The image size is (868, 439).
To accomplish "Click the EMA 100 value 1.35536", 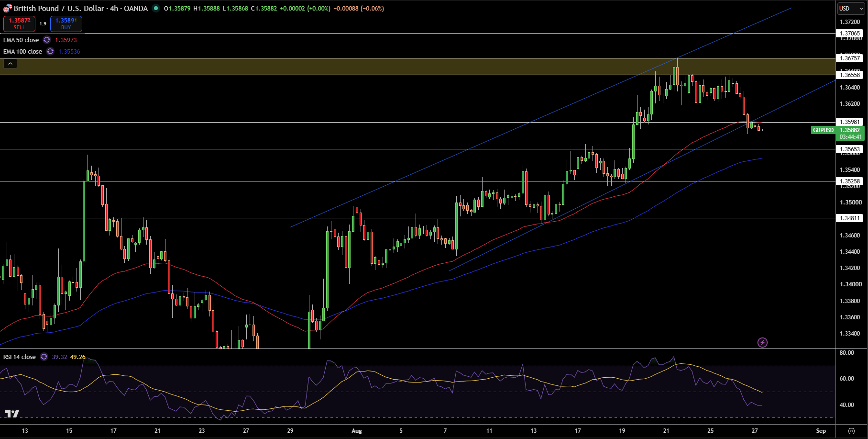I will 69,52.
